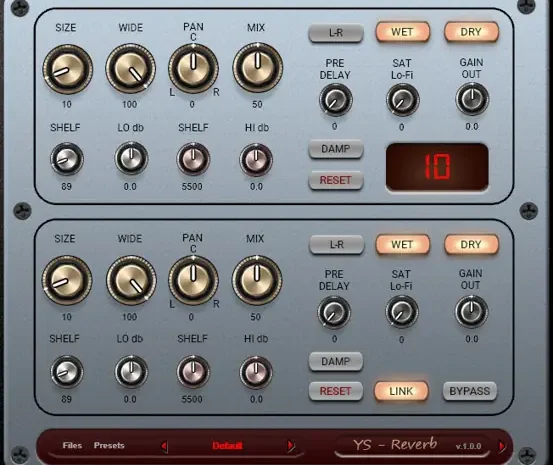Click the lower RESET button

[335, 391]
